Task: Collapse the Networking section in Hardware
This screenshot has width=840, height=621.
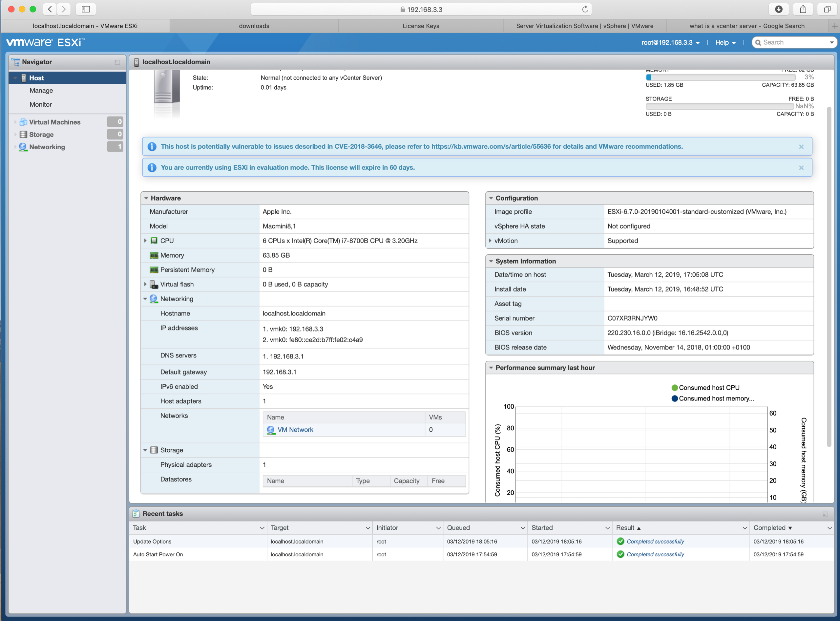Action: 145,299
